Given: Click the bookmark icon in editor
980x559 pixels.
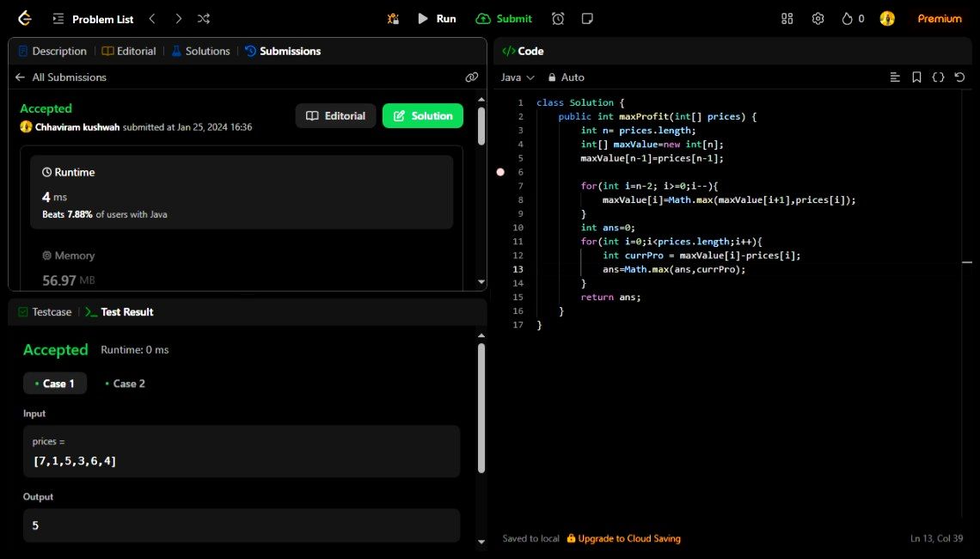Looking at the screenshot, I should tap(916, 77).
